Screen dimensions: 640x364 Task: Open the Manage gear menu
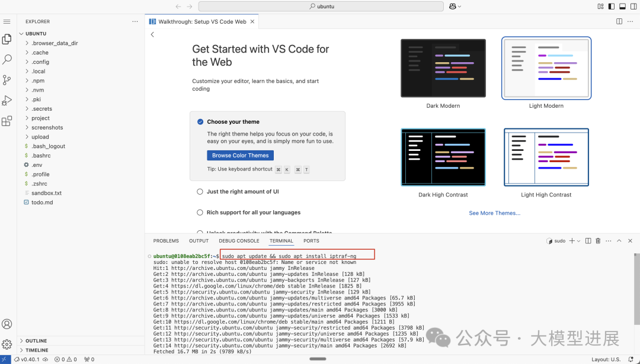point(7,344)
